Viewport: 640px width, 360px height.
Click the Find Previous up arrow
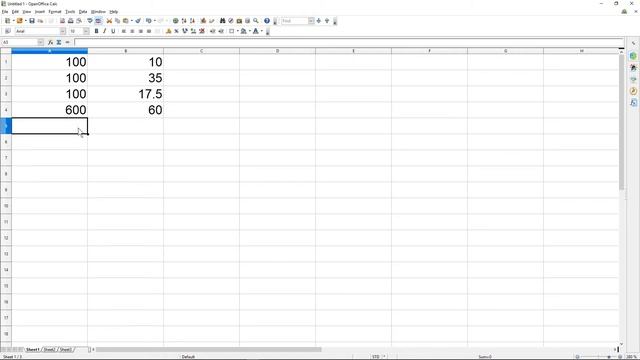327,21
